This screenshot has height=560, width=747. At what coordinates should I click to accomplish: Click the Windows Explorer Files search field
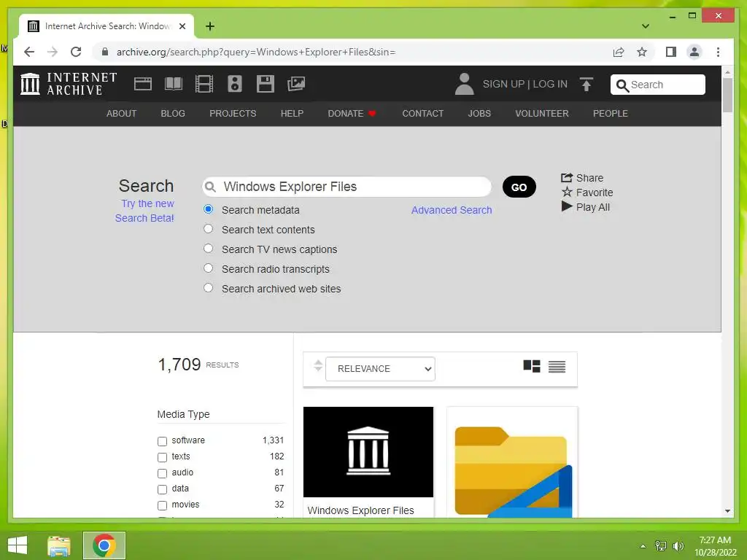click(347, 187)
